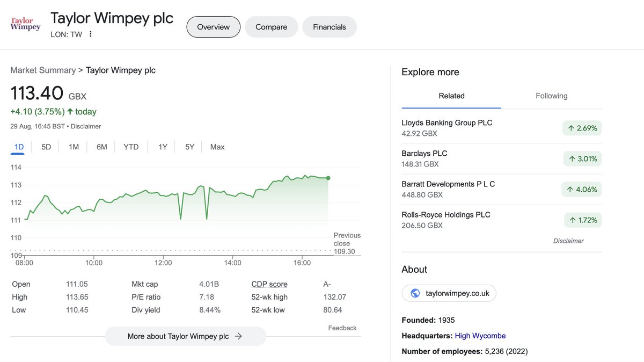This screenshot has width=644, height=362.
Task: Click the About heading
Action: (414, 269)
